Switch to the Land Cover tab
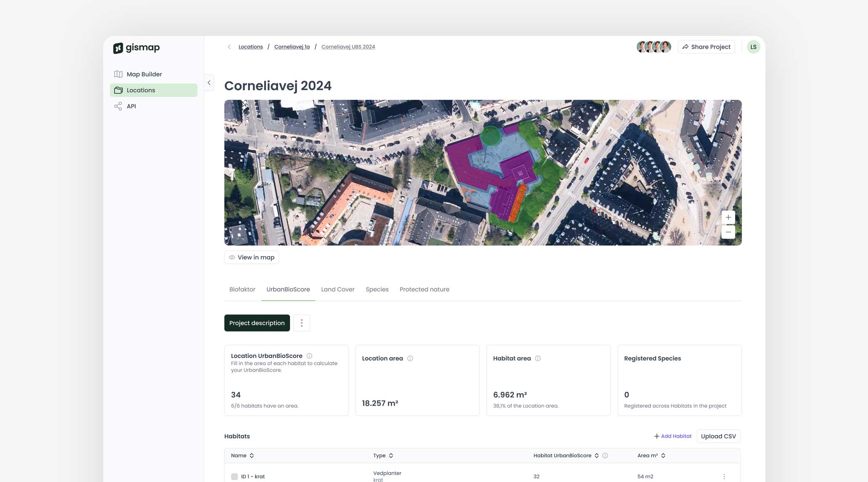868x482 pixels. point(337,289)
